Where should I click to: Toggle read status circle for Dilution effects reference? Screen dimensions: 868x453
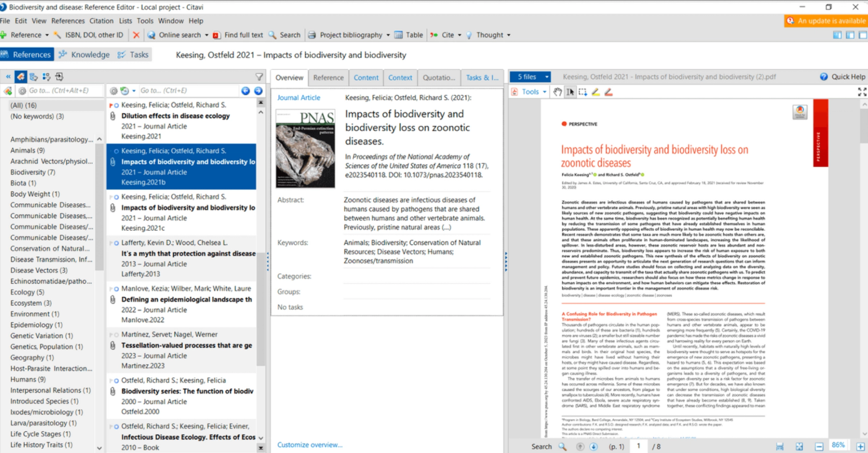point(116,105)
